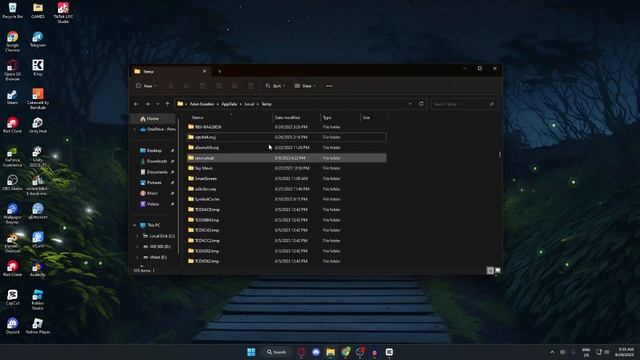Open the New dropdown in Explorer

click(x=147, y=86)
